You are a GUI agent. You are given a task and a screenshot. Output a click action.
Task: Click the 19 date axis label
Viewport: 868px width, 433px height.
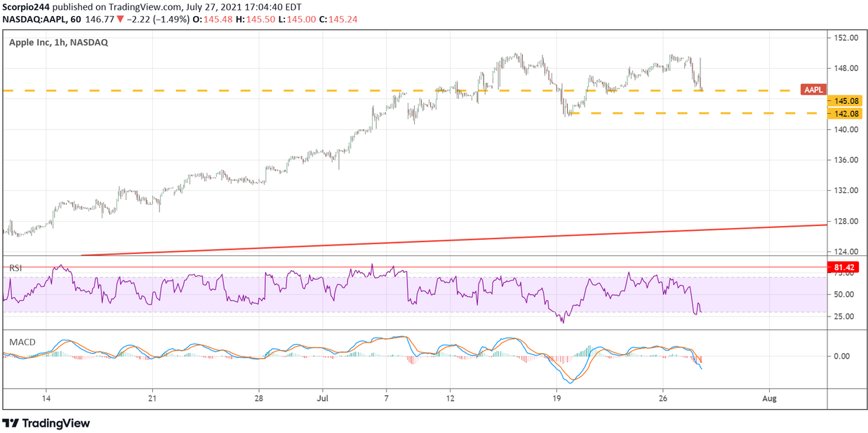(556, 397)
